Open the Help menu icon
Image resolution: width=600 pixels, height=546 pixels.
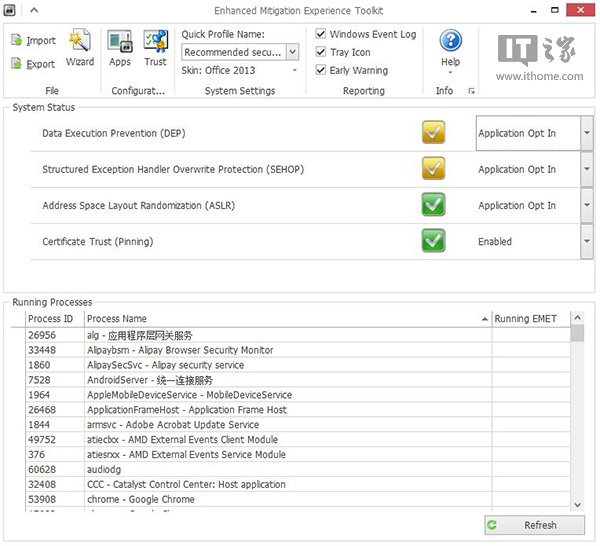450,40
